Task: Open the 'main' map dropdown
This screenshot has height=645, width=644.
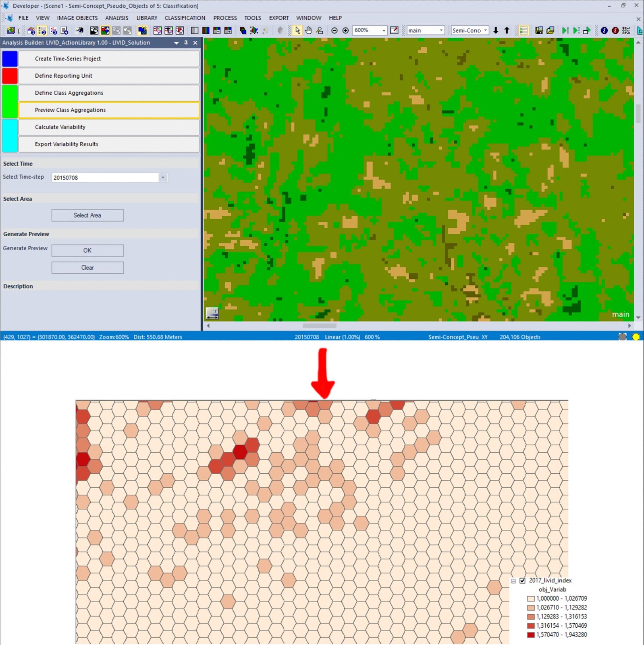Action: coord(441,31)
